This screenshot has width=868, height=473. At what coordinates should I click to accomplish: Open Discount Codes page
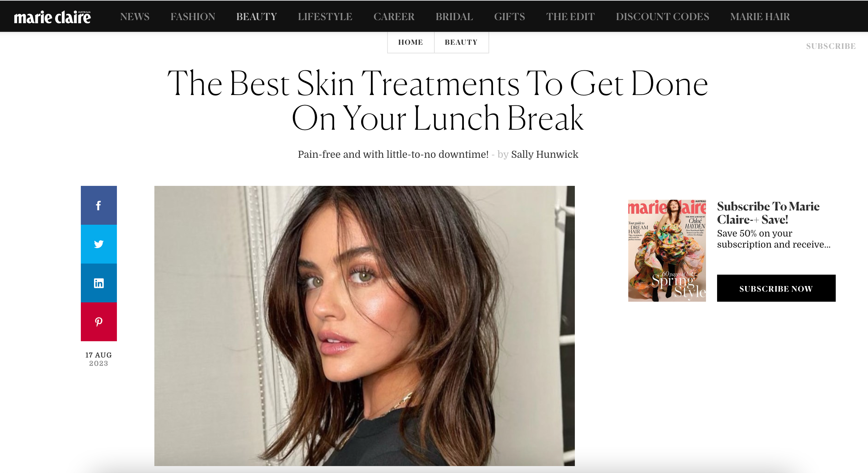click(663, 17)
